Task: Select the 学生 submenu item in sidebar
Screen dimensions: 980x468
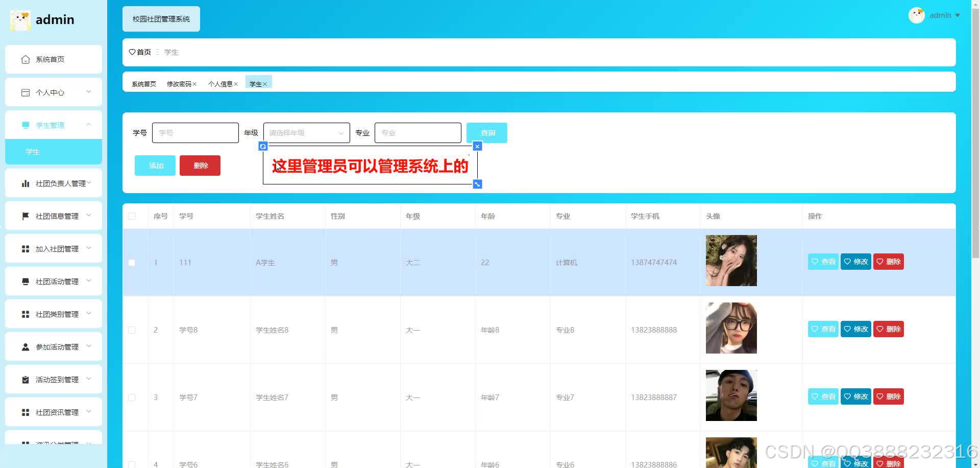Action: point(54,152)
